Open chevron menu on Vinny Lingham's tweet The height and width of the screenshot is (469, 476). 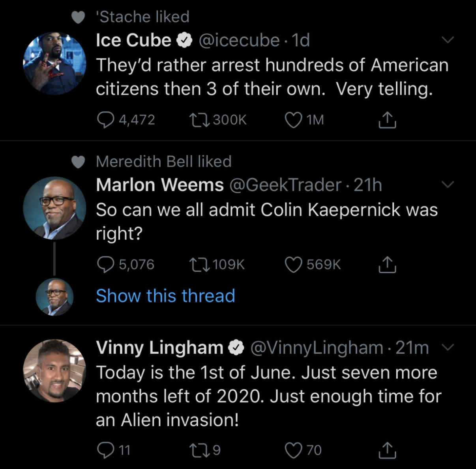coord(448,347)
